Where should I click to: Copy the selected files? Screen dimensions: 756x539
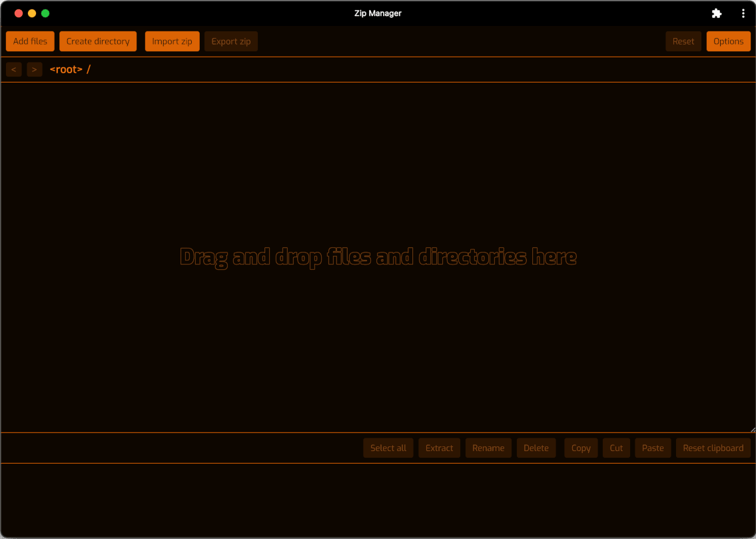click(x=580, y=448)
